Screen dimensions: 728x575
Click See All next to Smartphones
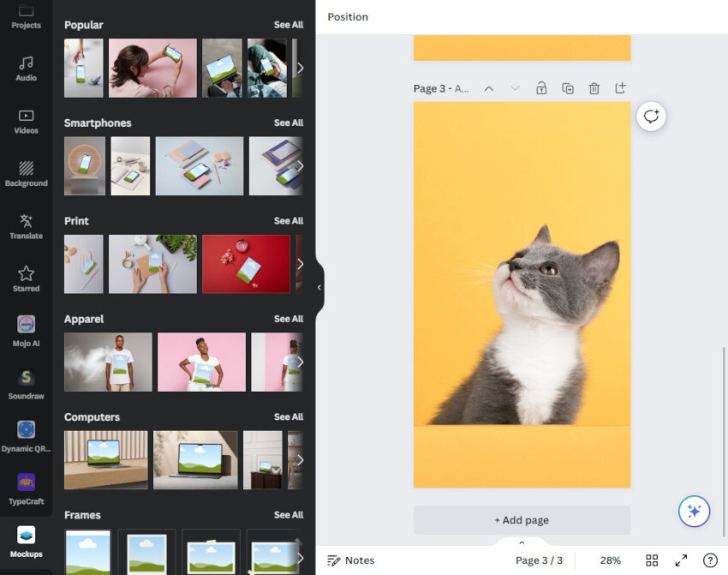(288, 123)
